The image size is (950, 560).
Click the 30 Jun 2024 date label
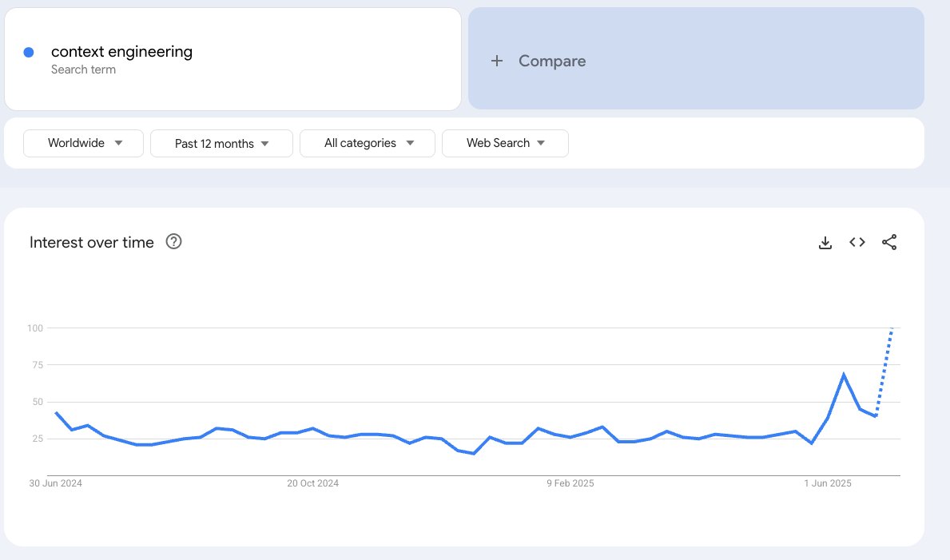(55, 483)
